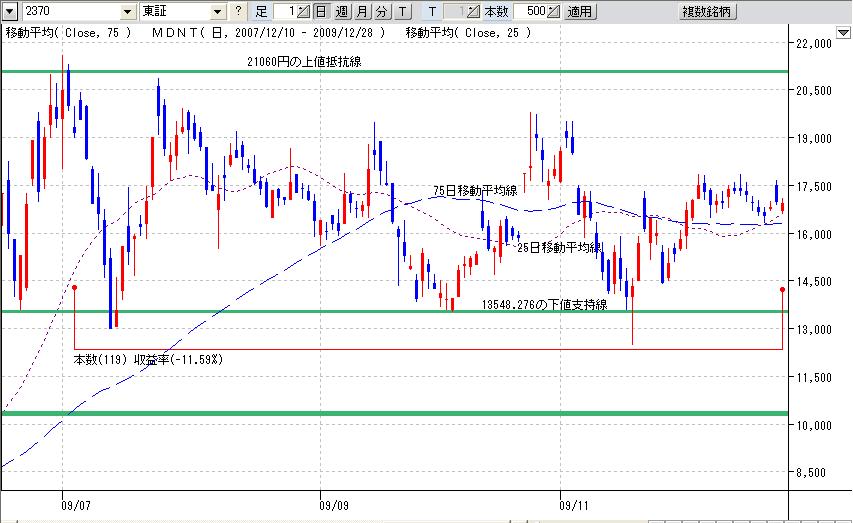Click the 移動平均(Close, 75) indicator label
853x523 pixels.
(68, 33)
